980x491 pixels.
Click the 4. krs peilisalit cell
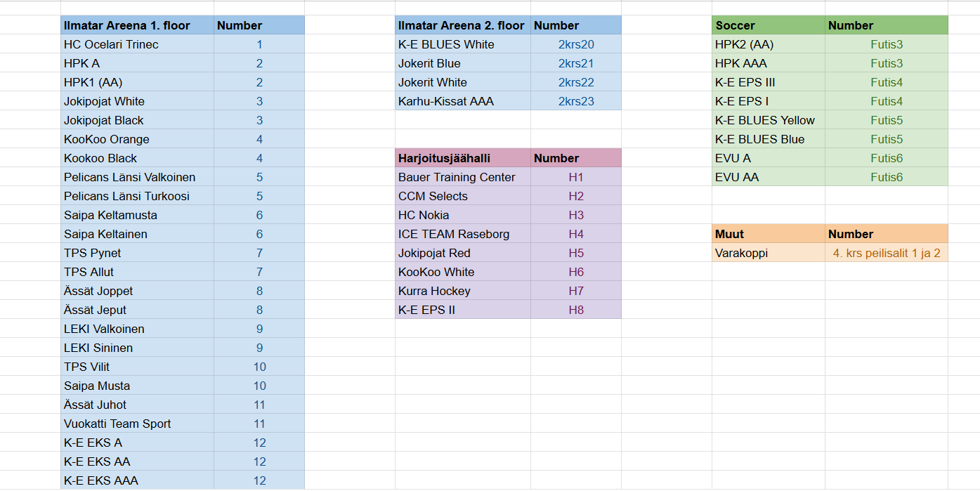pyautogui.click(x=887, y=253)
